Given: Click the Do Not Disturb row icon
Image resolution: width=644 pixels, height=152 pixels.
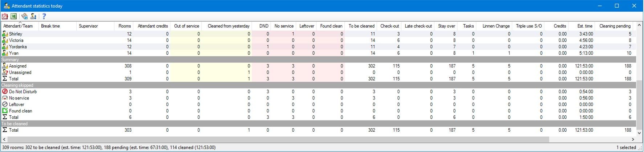Looking at the screenshot, I should (x=5, y=92).
